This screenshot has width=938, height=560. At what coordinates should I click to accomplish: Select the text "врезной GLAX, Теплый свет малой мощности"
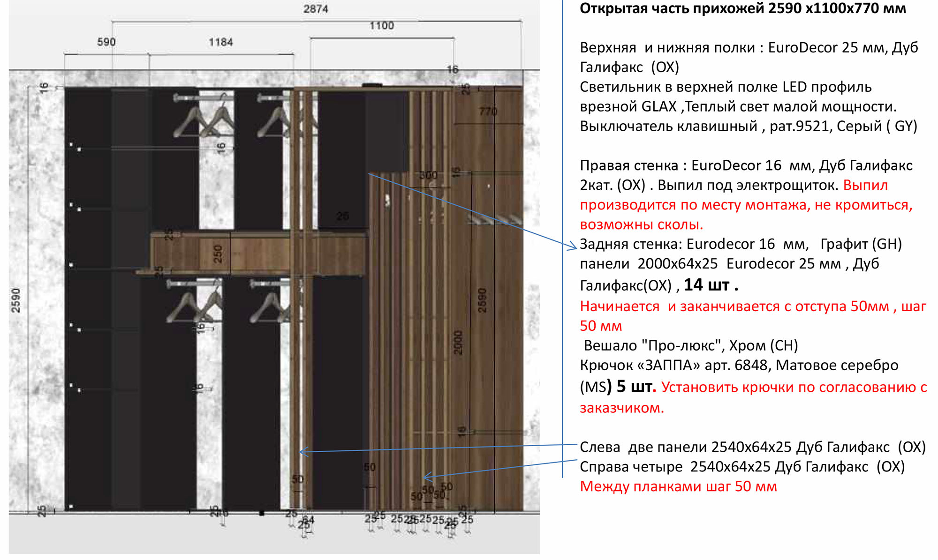tap(738, 107)
